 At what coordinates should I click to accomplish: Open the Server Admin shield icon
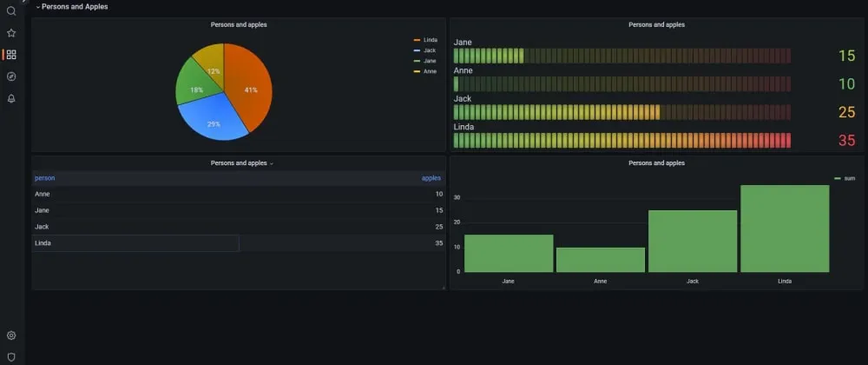click(11, 357)
